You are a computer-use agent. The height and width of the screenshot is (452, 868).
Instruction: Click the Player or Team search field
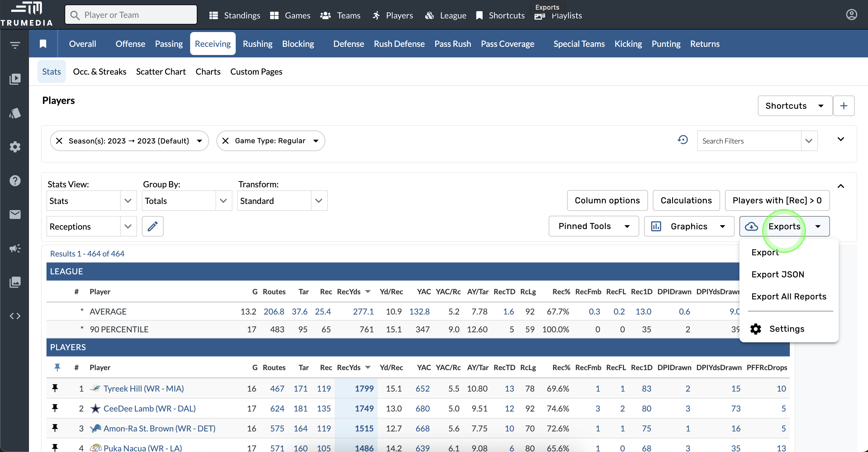pyautogui.click(x=131, y=15)
